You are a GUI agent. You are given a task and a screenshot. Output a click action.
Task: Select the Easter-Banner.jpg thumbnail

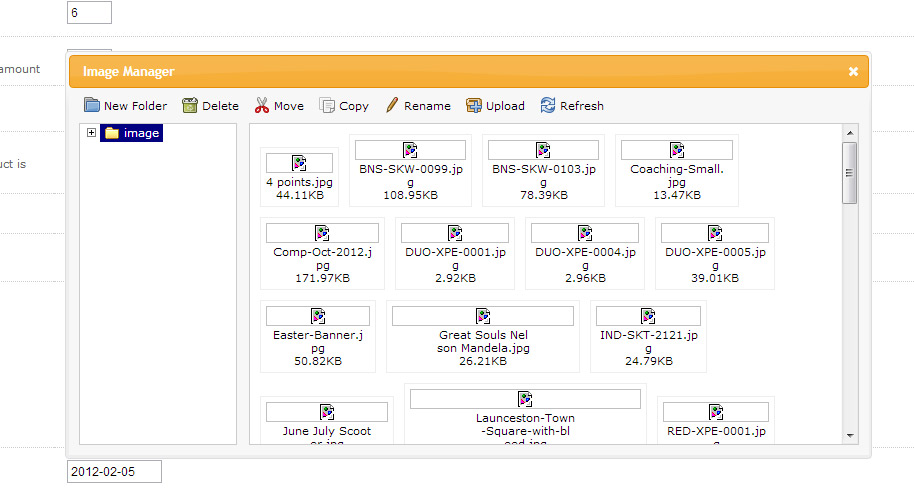point(318,316)
